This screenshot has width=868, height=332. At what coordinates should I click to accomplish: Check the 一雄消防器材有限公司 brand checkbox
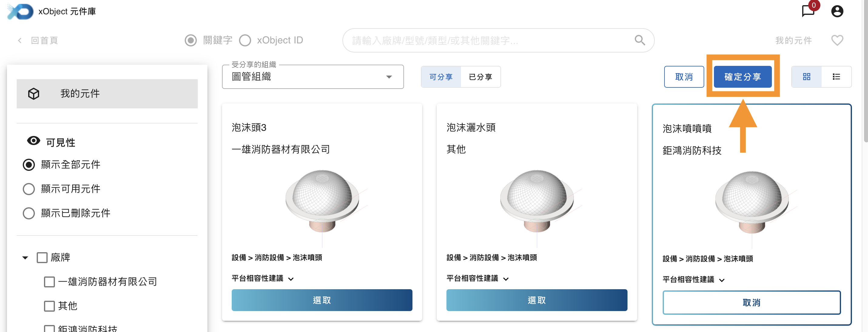pyautogui.click(x=49, y=282)
